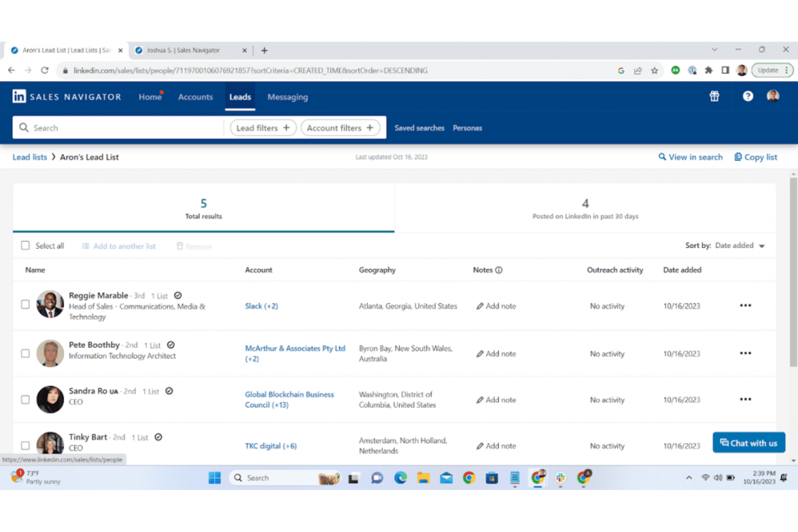798x532 pixels.
Task: Switch to Joshua S. Sales Navigator browser tab
Action: [191, 50]
